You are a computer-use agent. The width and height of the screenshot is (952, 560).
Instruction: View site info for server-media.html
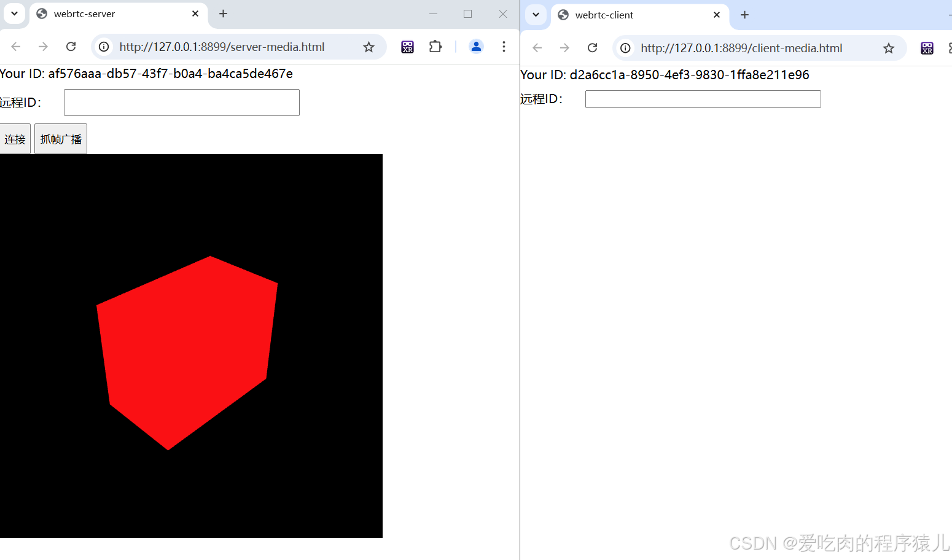pos(104,47)
